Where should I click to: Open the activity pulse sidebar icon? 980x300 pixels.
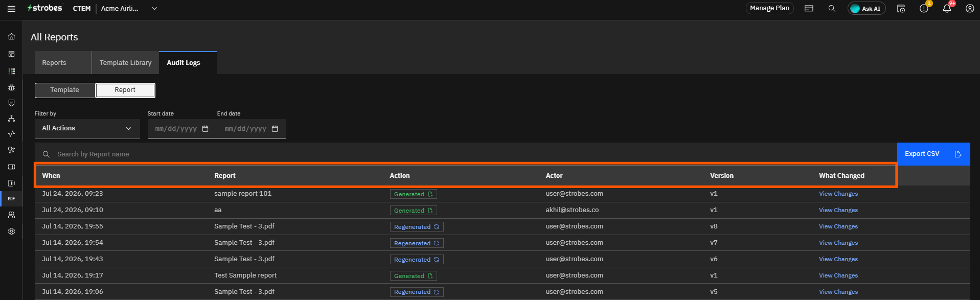pos(11,134)
